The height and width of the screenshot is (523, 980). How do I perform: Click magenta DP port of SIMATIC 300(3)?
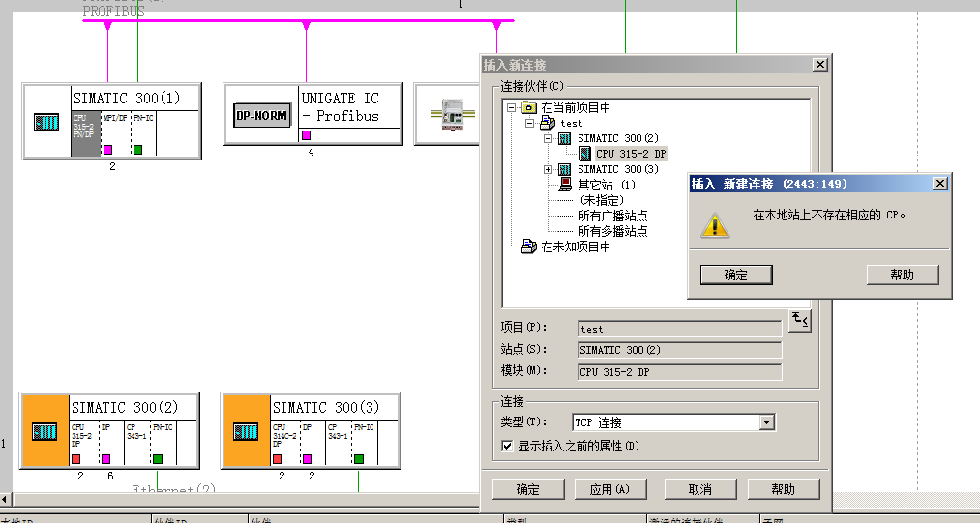pyautogui.click(x=307, y=459)
